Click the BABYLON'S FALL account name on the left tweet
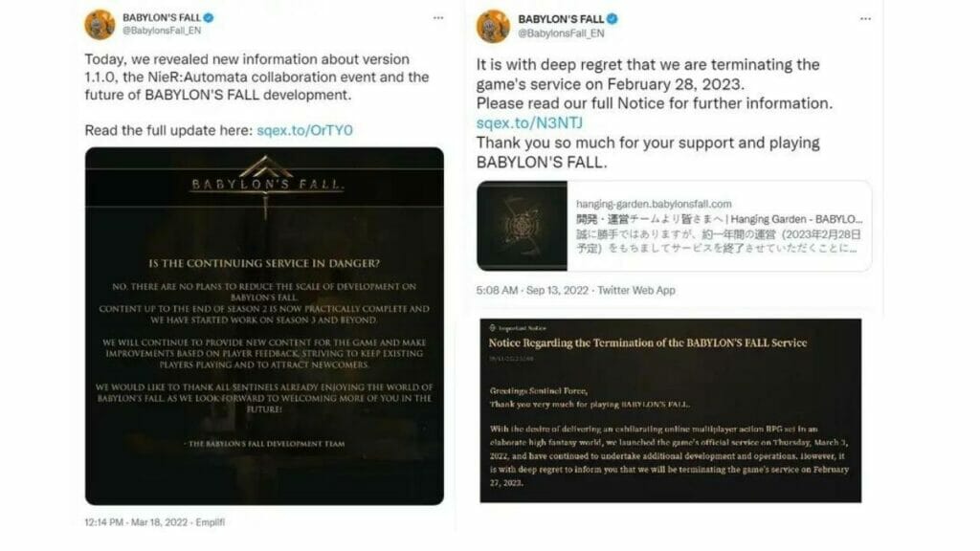 tap(162, 18)
